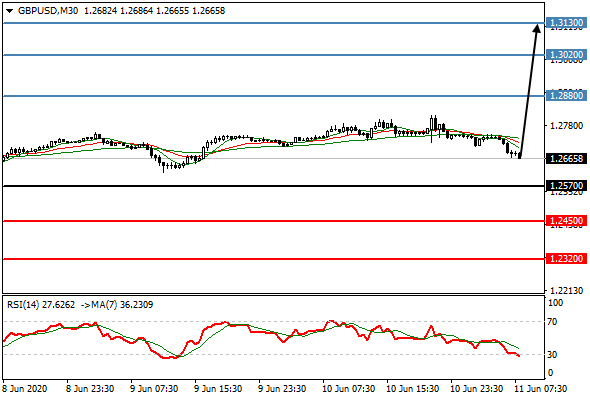Viewport: 590px width, 400px height.
Task: Select the red horizontal line at 1.24500
Action: tap(274, 221)
